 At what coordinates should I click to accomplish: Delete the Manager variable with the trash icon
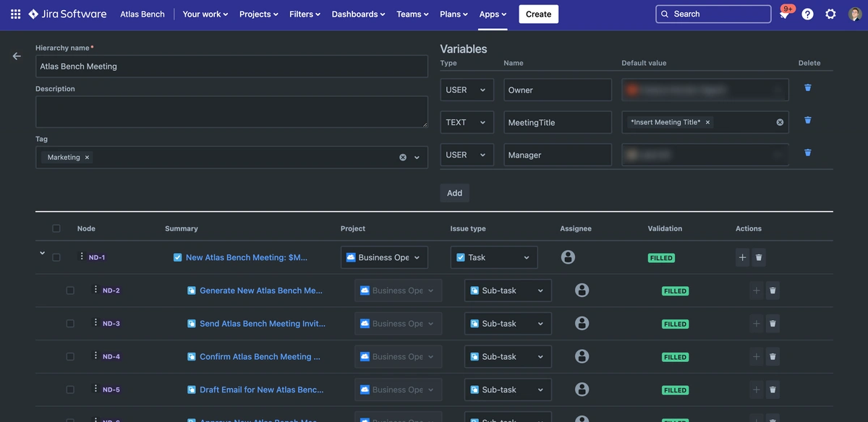coord(808,152)
